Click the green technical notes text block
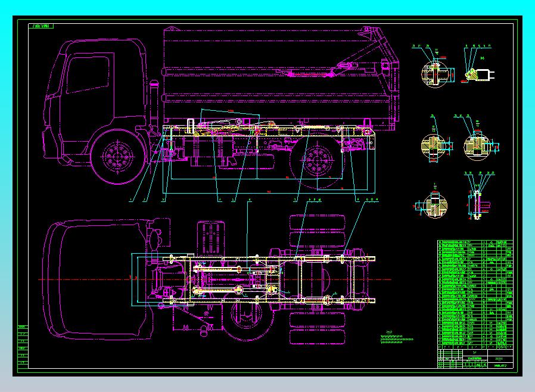The image size is (535, 392). tap(396, 338)
